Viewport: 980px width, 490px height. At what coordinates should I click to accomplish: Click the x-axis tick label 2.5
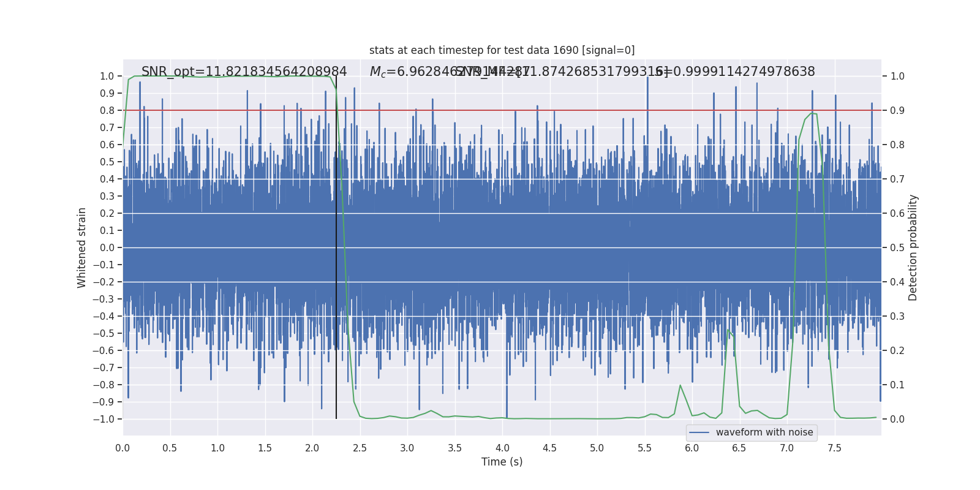click(x=360, y=448)
